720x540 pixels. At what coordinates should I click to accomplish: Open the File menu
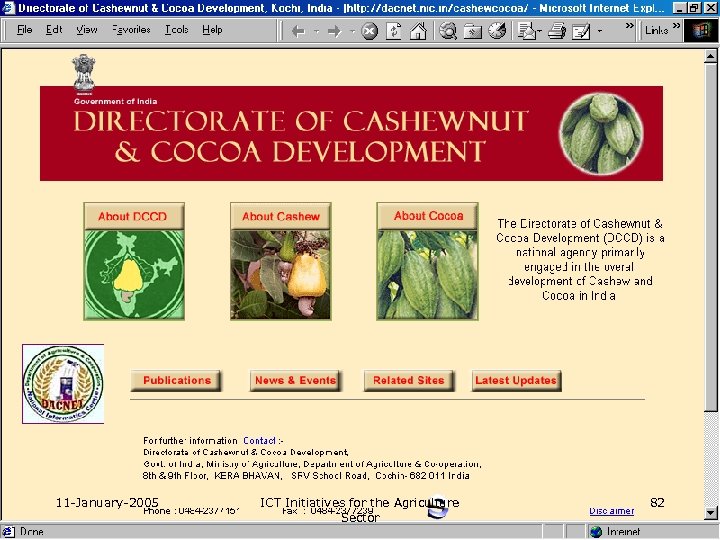pyautogui.click(x=24, y=30)
